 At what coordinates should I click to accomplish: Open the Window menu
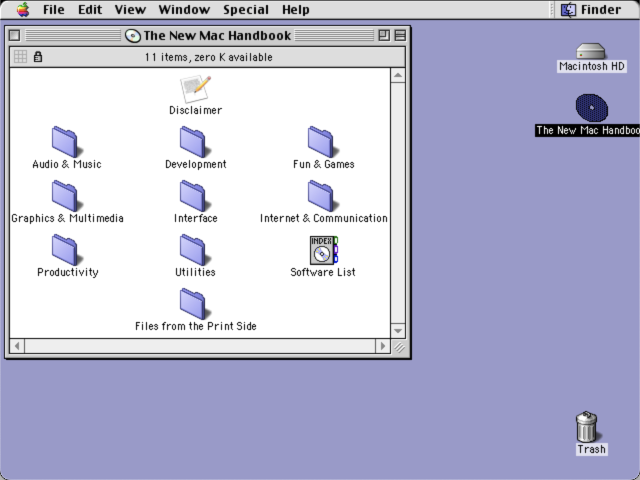[184, 9]
